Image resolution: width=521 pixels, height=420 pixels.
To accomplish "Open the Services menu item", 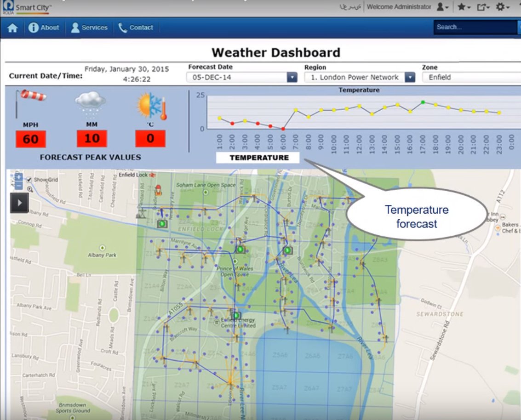I will coord(89,28).
